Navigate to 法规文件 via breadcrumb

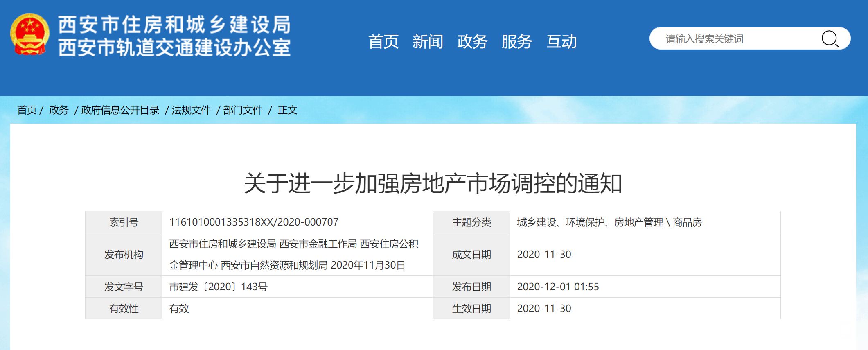[x=191, y=110]
